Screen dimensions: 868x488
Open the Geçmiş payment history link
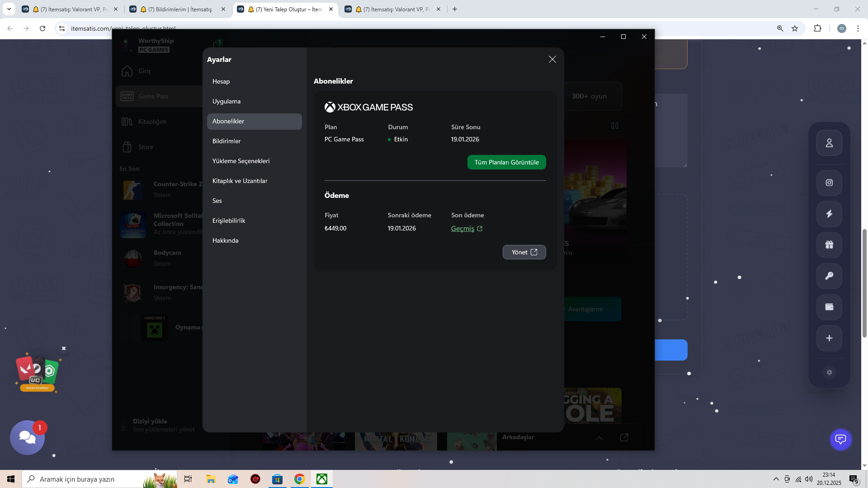click(x=467, y=229)
